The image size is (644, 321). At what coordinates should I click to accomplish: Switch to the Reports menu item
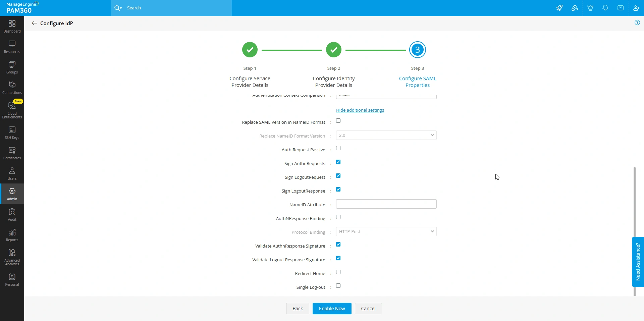coord(12,235)
